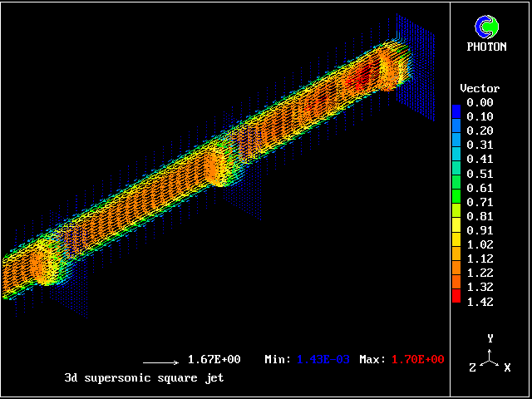Screen dimensions: 532x399
Task: Click the "Vector" legend title
Action: [480, 88]
